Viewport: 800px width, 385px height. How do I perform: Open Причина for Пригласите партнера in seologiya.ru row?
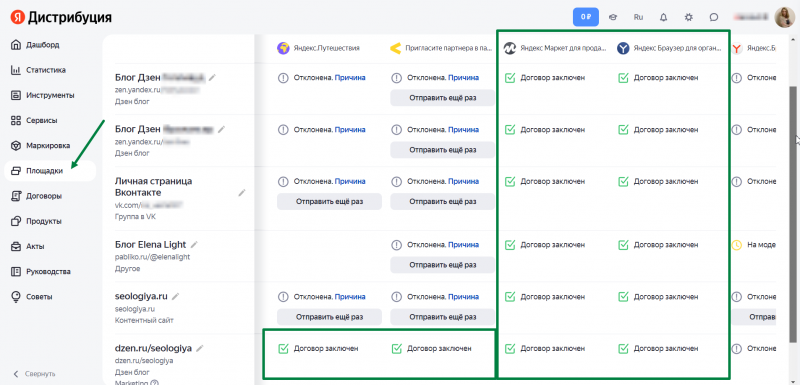463,297
